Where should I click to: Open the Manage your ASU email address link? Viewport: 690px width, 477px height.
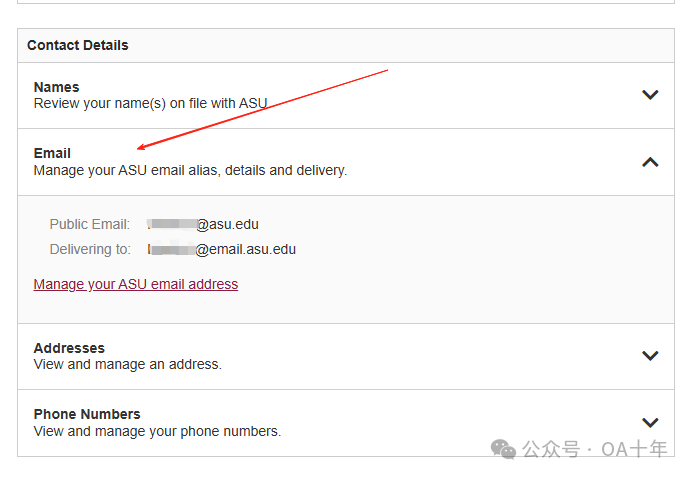point(136,284)
